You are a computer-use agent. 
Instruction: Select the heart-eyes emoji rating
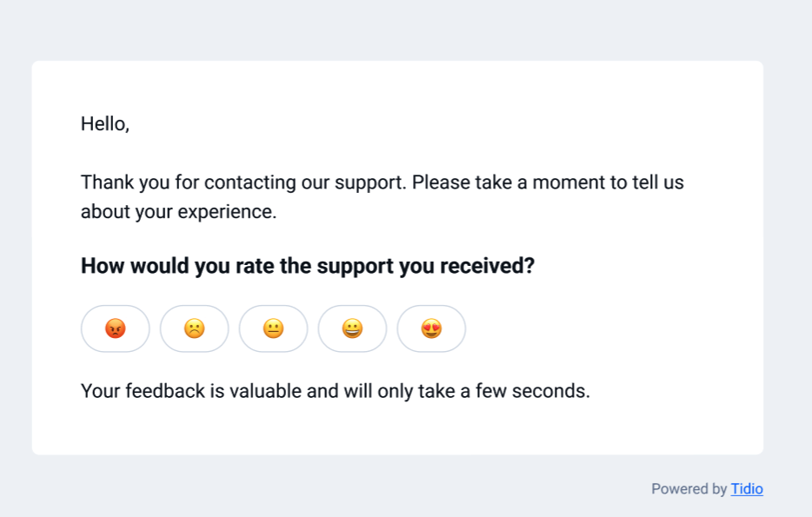[431, 328]
